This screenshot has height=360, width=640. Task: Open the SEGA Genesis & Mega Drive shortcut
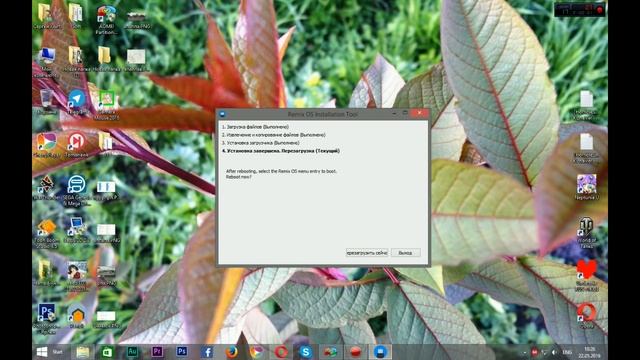pyautogui.click(x=76, y=190)
